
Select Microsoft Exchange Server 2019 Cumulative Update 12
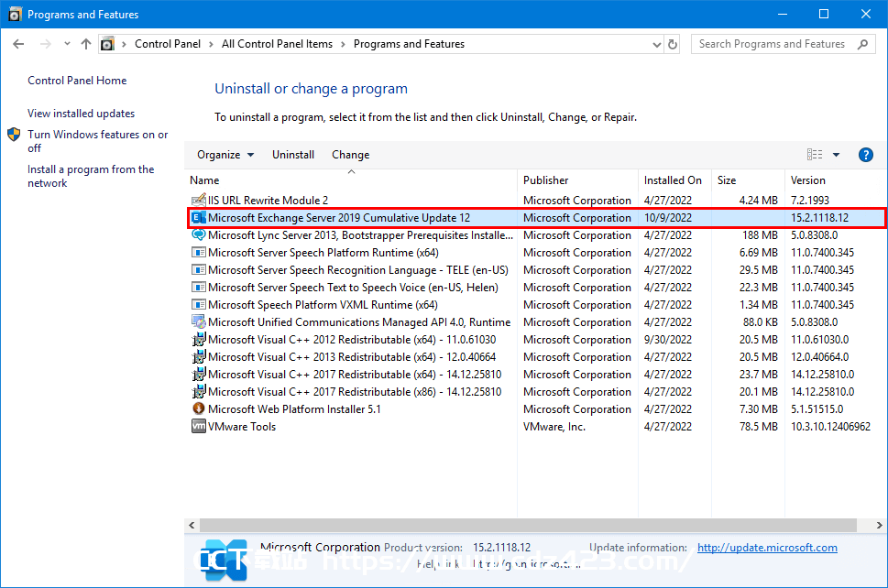[339, 218]
